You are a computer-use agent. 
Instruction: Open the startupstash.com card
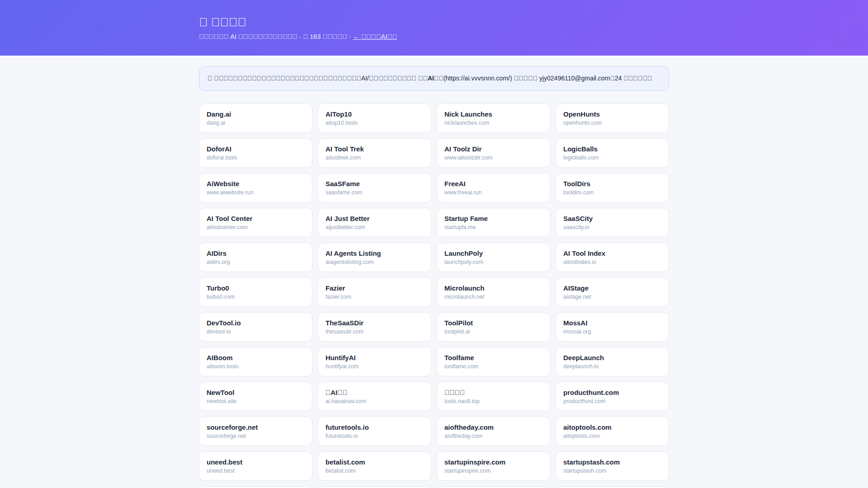click(x=612, y=466)
